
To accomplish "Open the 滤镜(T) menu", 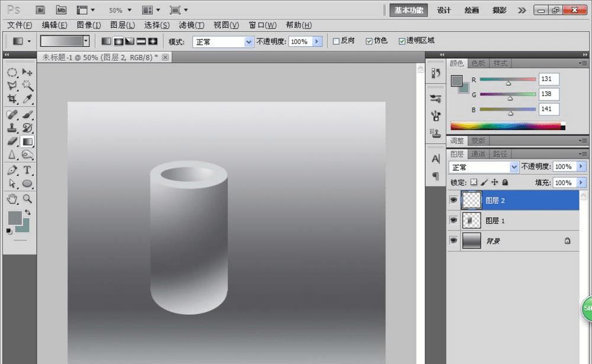I will pos(191,25).
